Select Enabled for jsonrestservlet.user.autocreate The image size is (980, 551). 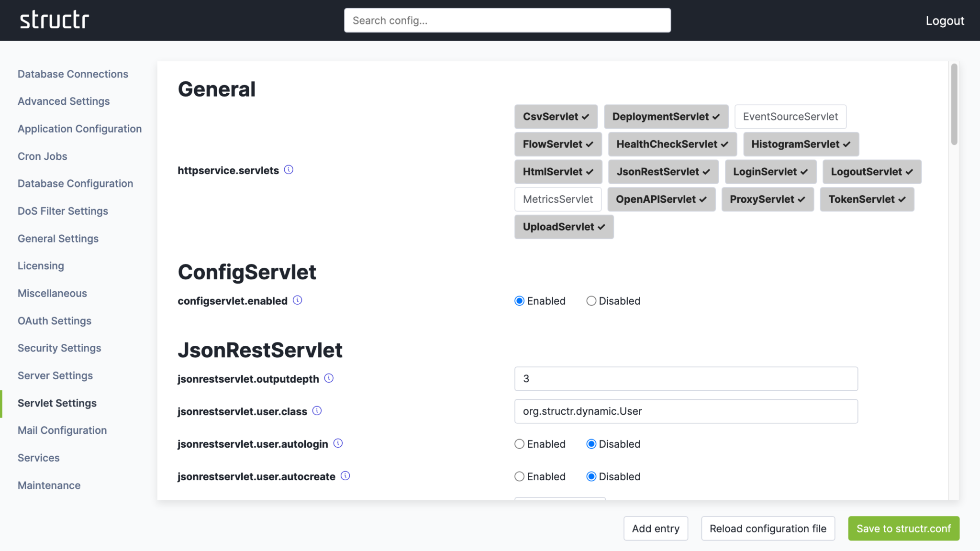[x=519, y=476]
